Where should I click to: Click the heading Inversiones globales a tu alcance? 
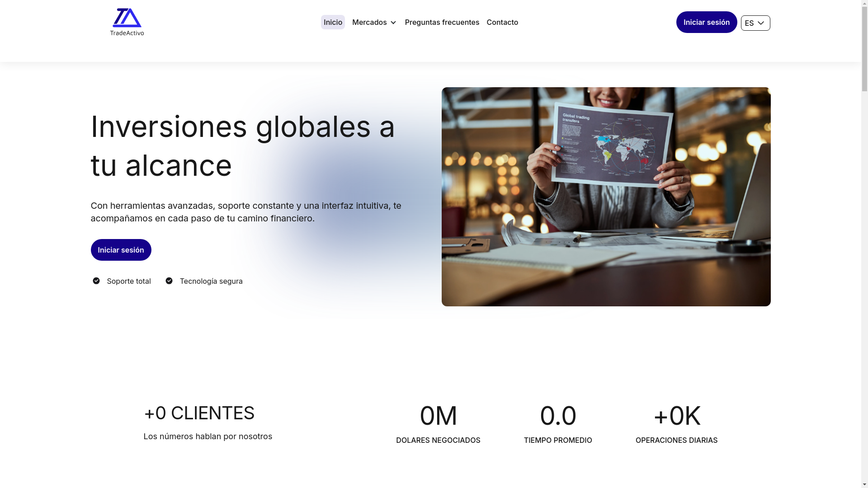click(243, 145)
